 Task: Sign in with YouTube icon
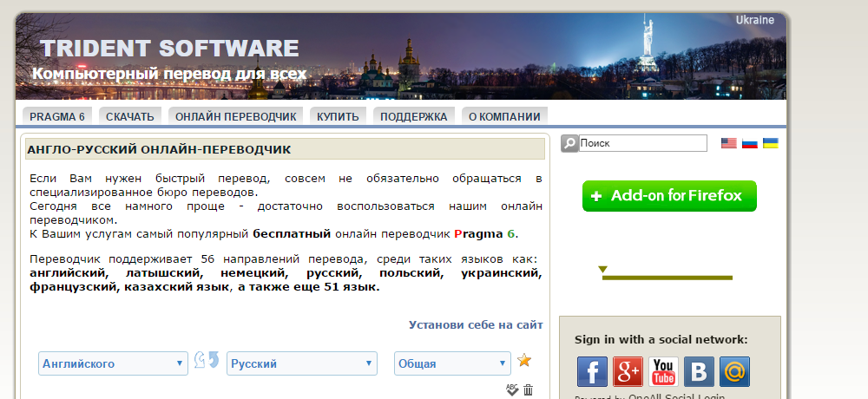[x=663, y=371]
